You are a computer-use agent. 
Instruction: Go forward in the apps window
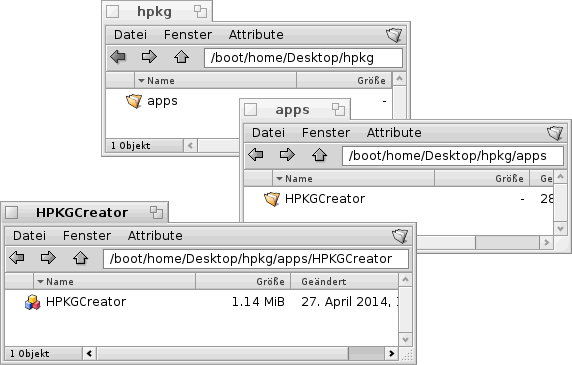[287, 155]
